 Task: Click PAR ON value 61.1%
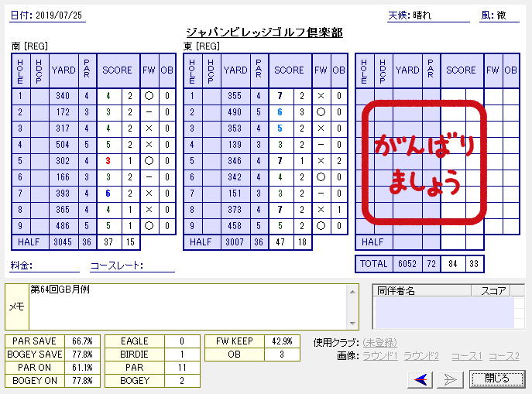(82, 368)
